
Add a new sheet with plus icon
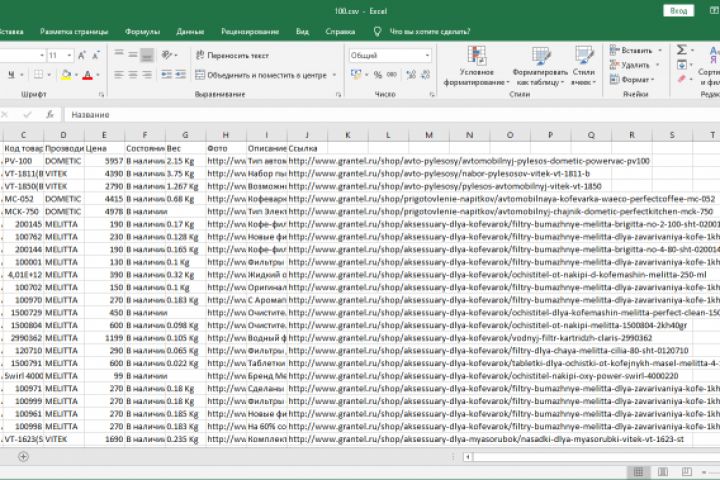pos(23,456)
